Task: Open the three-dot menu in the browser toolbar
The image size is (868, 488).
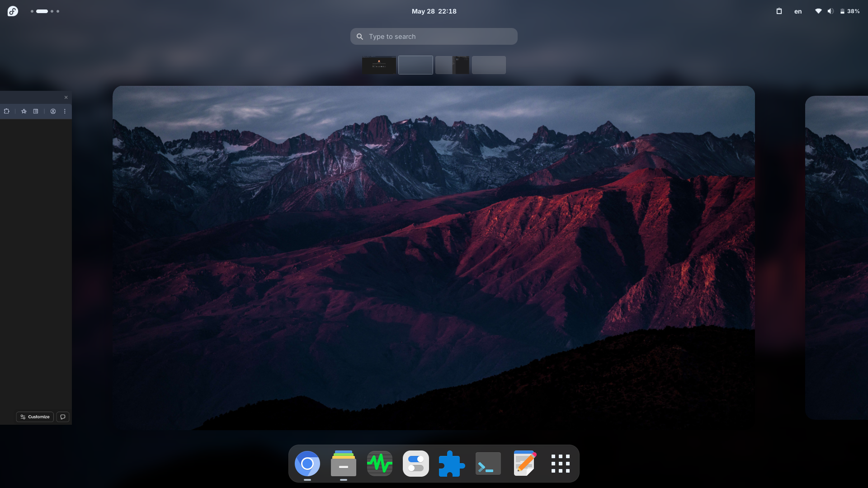Action: point(65,111)
